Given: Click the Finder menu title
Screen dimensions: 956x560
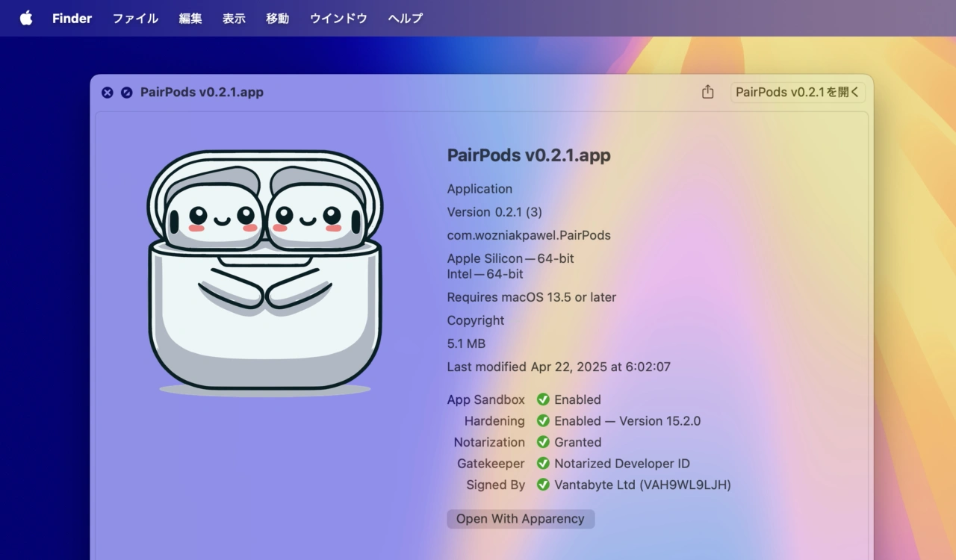Looking at the screenshot, I should pyautogui.click(x=72, y=18).
